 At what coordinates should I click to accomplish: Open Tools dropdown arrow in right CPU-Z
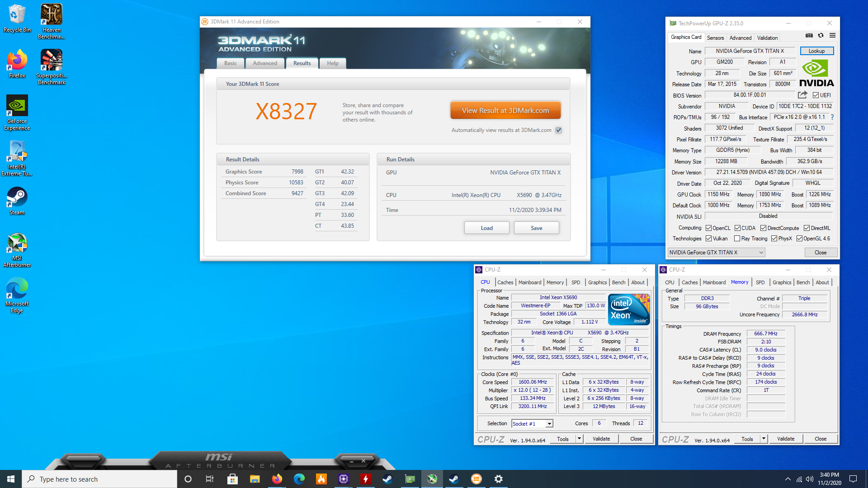point(764,439)
